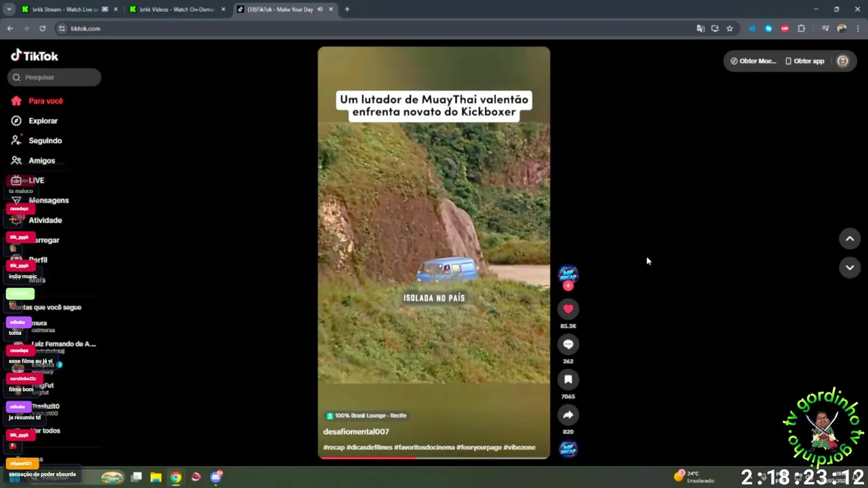The height and width of the screenshot is (488, 868).
Task: Go to the next video with the down arrow
Action: coord(850,268)
